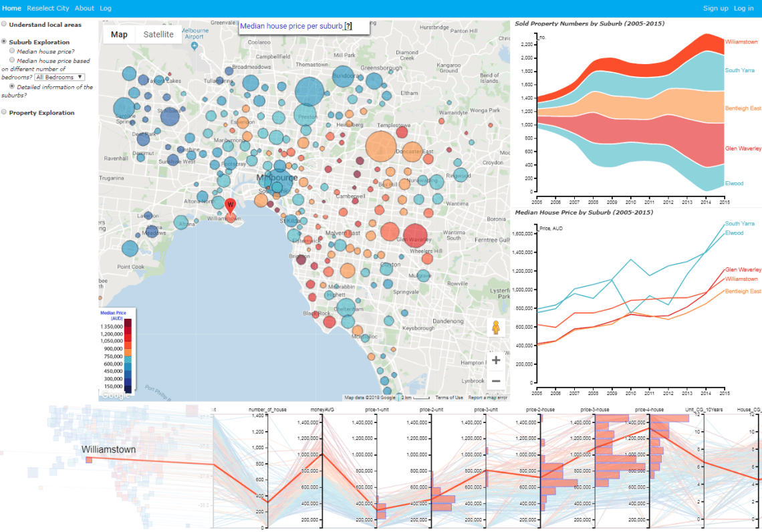762x532 pixels.
Task: Open Street View pegman icon
Action: 496,327
